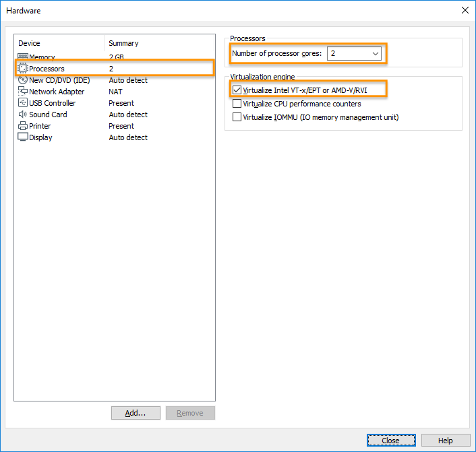Image resolution: width=476 pixels, height=452 pixels.
Task: Click the Printer icon
Action: point(23,125)
